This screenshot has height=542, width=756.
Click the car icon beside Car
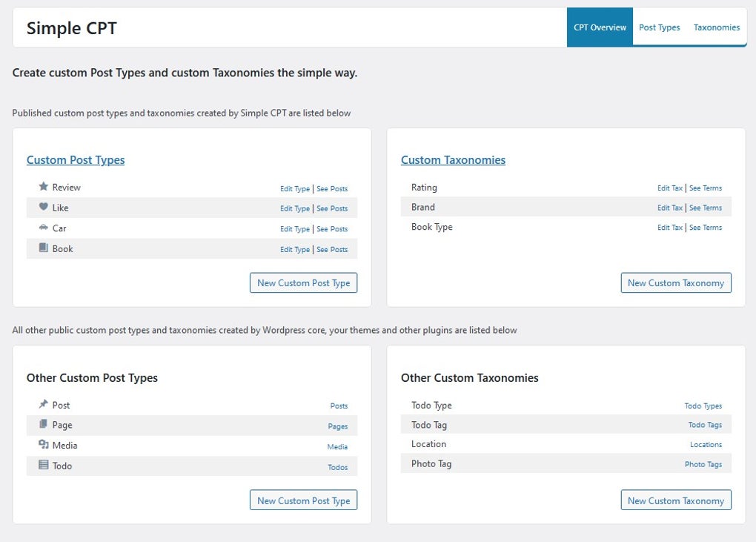43,228
